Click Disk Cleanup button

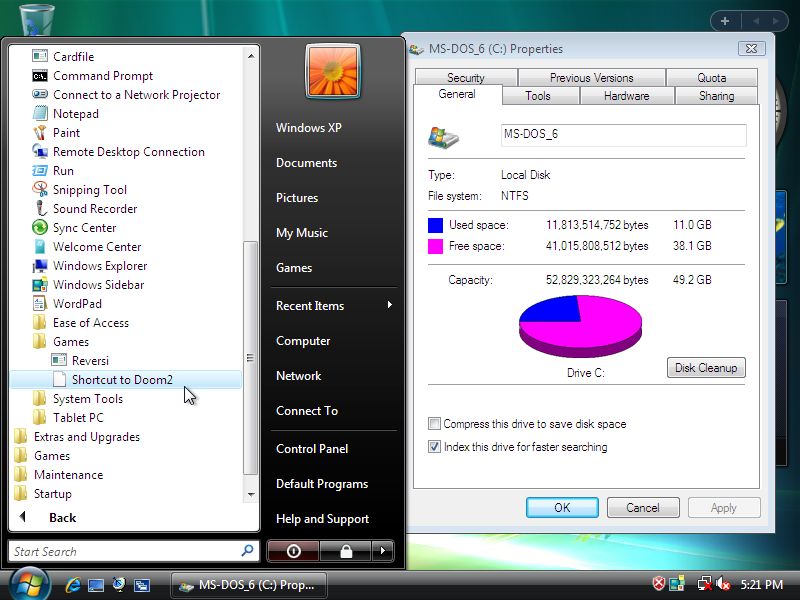pos(706,368)
